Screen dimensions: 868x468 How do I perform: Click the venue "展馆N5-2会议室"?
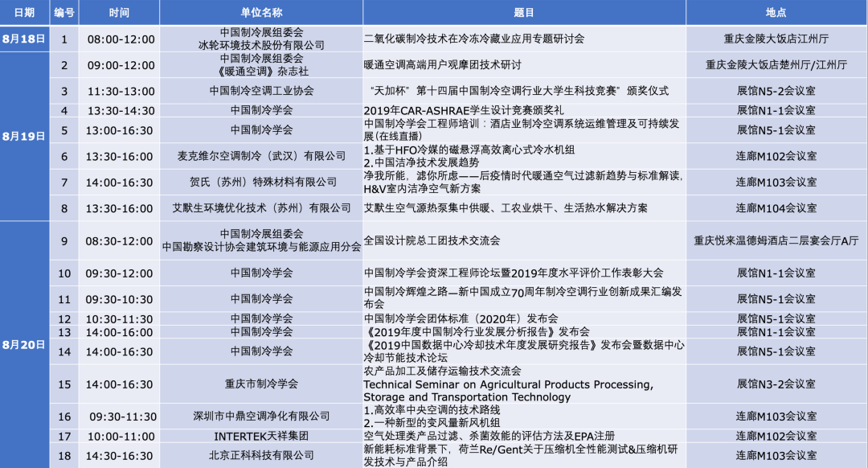(776, 91)
